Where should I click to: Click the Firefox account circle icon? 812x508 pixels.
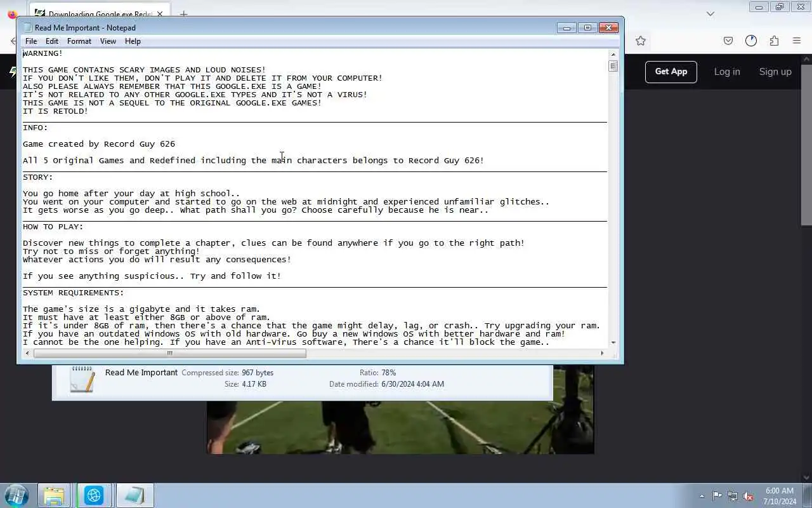pyautogui.click(x=751, y=41)
